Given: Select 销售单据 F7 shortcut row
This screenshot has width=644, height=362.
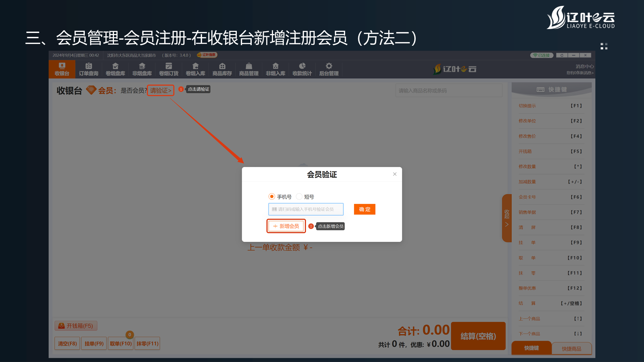Looking at the screenshot, I should pos(550,212).
